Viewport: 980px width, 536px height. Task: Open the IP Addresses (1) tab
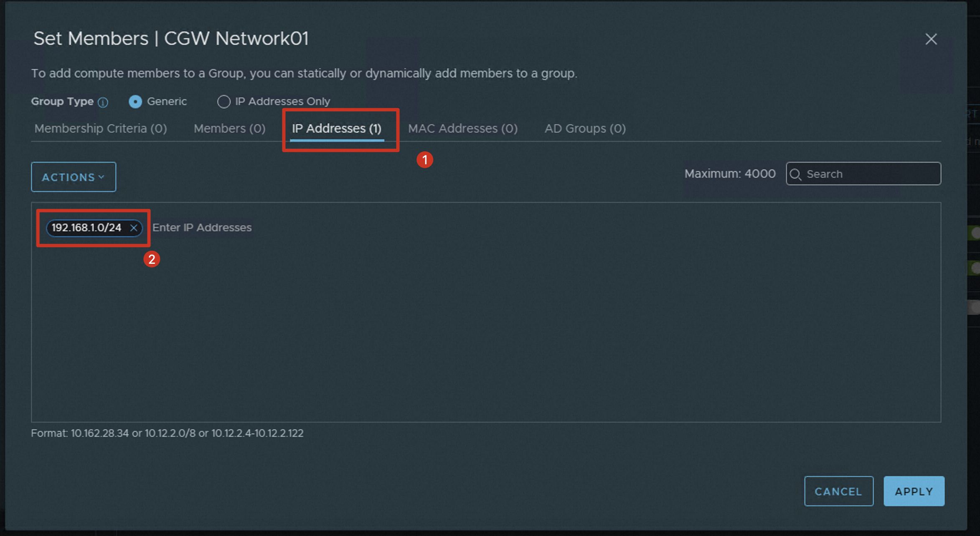(x=337, y=128)
